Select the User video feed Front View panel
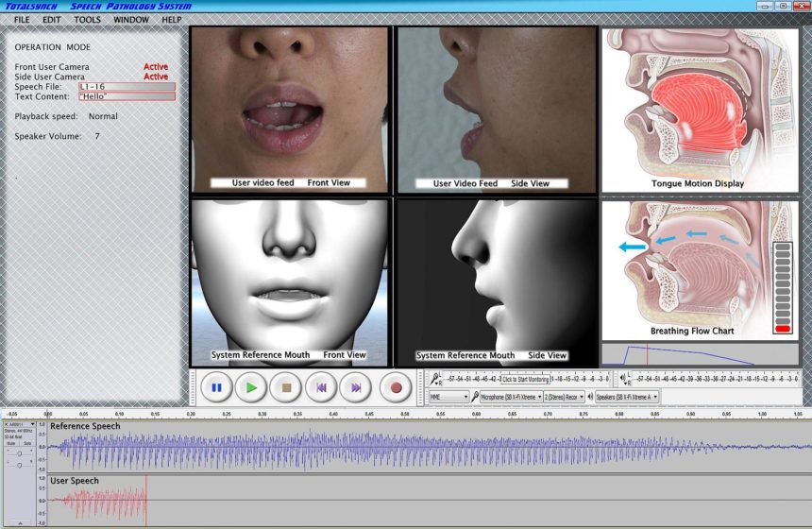The image size is (812, 529). pyautogui.click(x=290, y=110)
